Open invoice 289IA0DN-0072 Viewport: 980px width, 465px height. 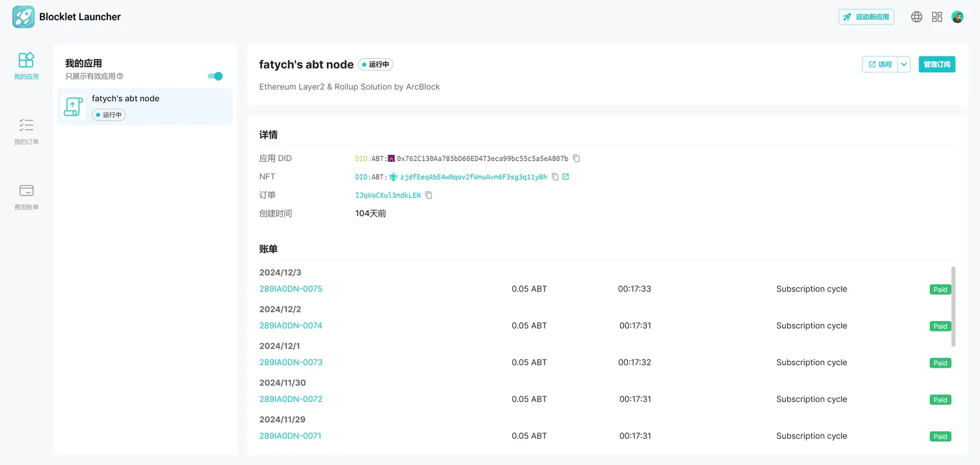pyautogui.click(x=291, y=399)
